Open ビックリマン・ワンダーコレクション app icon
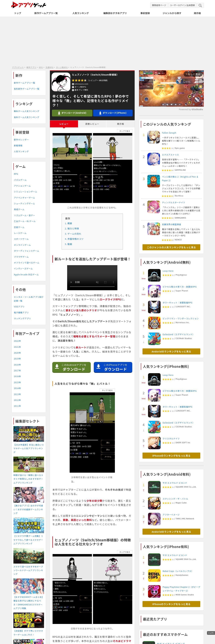This screenshot has width=215, height=644. (154, 323)
